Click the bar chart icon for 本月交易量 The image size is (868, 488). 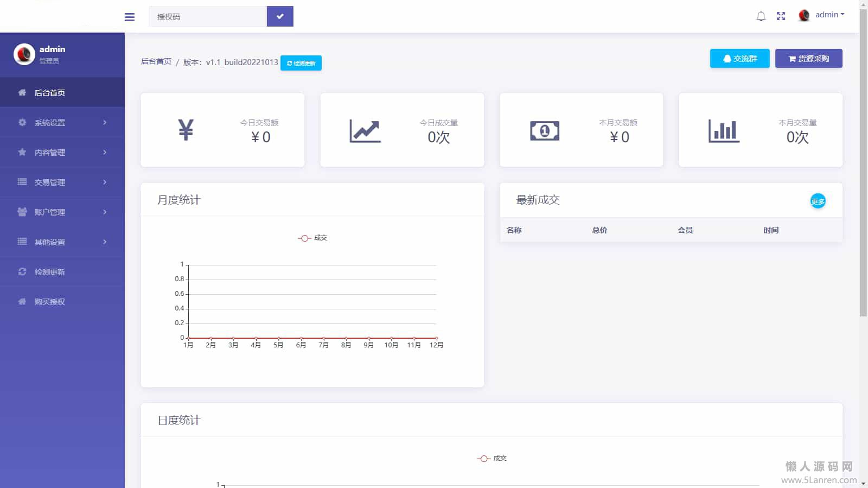pyautogui.click(x=724, y=131)
